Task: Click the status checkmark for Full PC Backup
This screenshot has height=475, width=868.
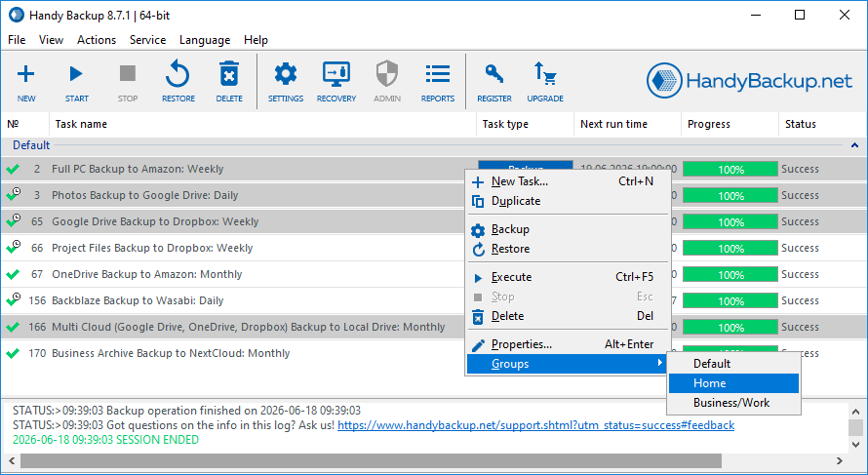Action: [x=13, y=169]
